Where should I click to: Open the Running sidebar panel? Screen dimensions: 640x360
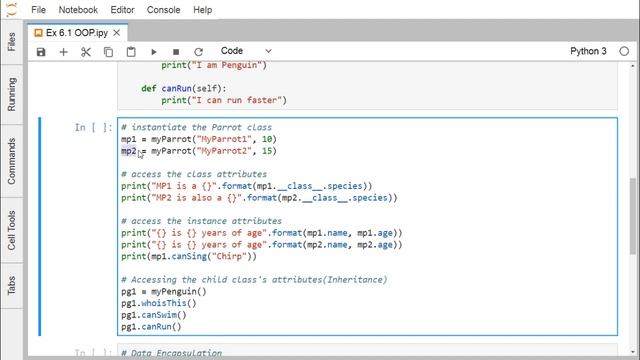[x=11, y=94]
